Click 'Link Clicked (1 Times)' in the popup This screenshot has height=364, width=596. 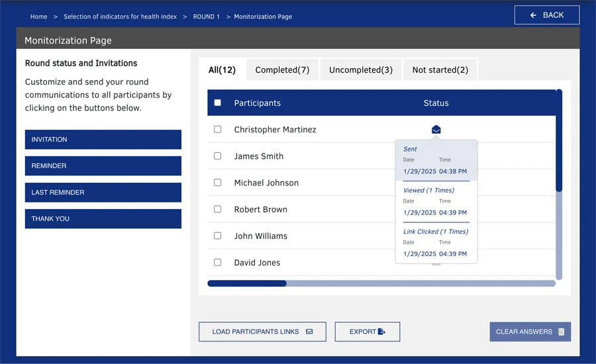click(x=436, y=232)
